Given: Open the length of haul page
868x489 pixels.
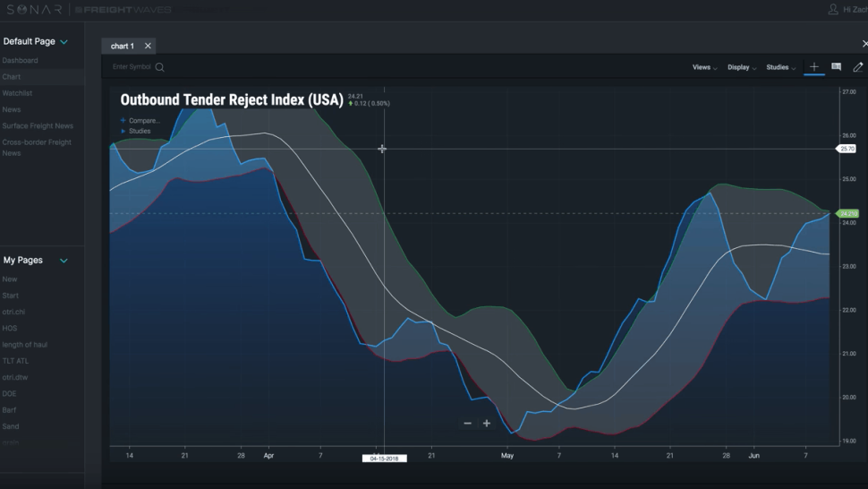Looking at the screenshot, I should 25,345.
